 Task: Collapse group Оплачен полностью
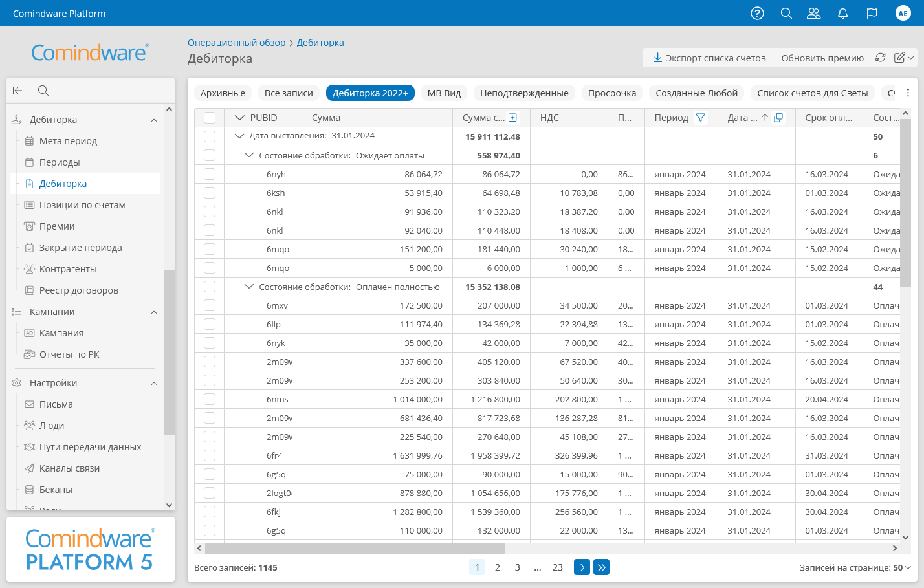point(248,287)
